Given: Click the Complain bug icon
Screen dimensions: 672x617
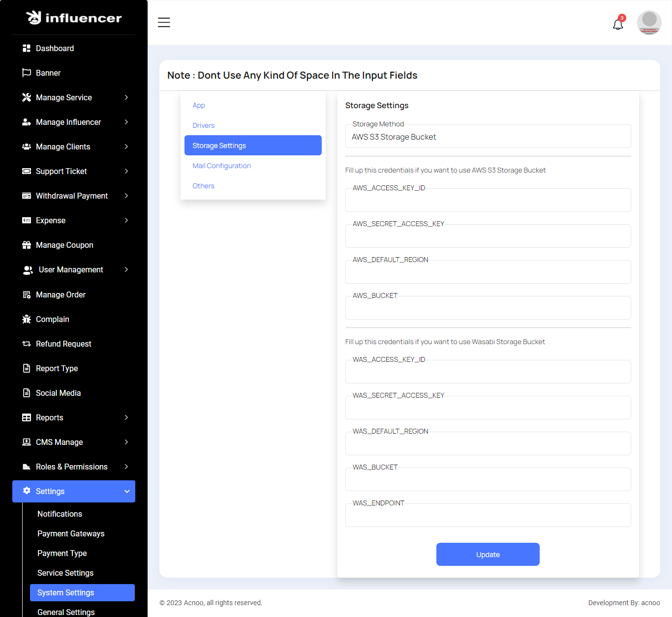Looking at the screenshot, I should coord(27,319).
